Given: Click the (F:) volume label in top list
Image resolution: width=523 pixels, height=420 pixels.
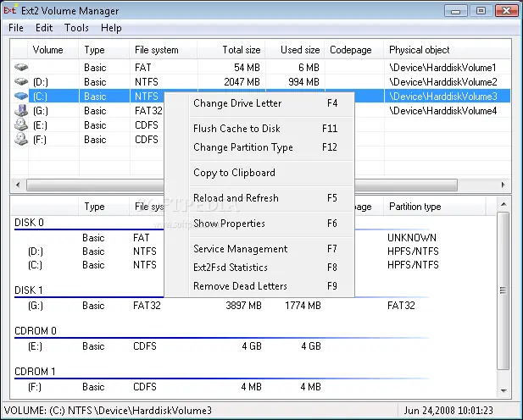Looking at the screenshot, I should [x=40, y=140].
